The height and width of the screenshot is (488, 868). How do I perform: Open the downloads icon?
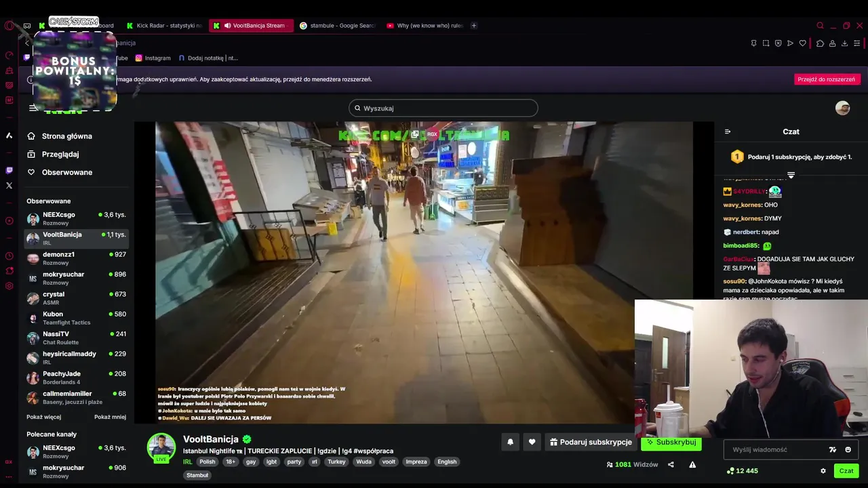pyautogui.click(x=844, y=43)
